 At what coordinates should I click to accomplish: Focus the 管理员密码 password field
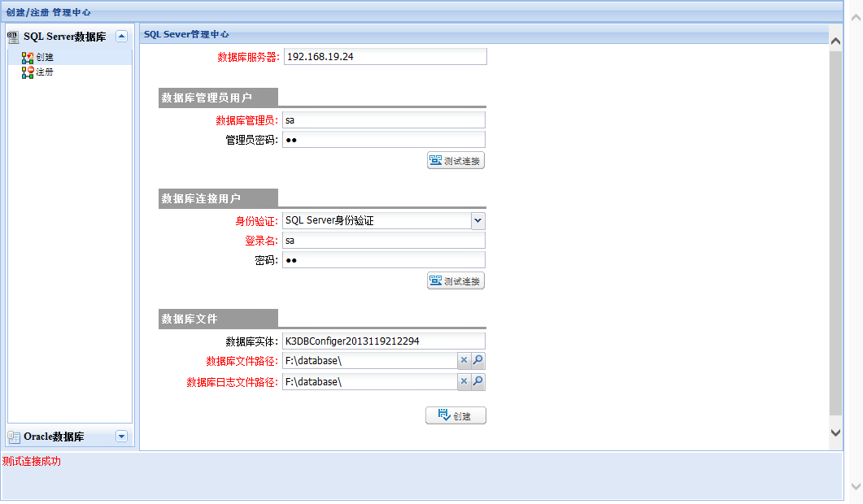pyautogui.click(x=384, y=140)
